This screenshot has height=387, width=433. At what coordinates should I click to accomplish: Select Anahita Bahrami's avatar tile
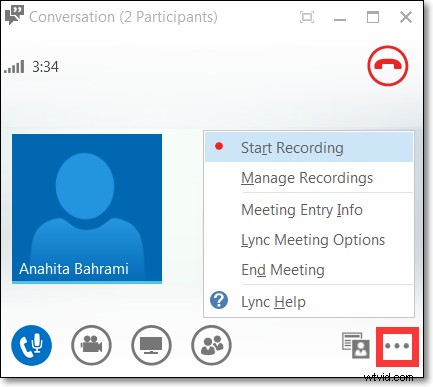(87, 209)
